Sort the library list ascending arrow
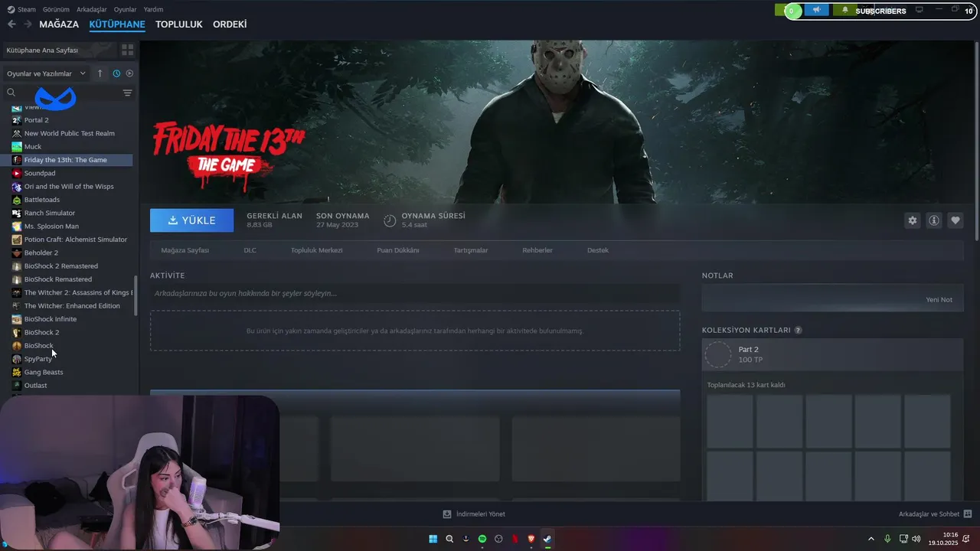Screen dimensions: 980x551 (100, 73)
